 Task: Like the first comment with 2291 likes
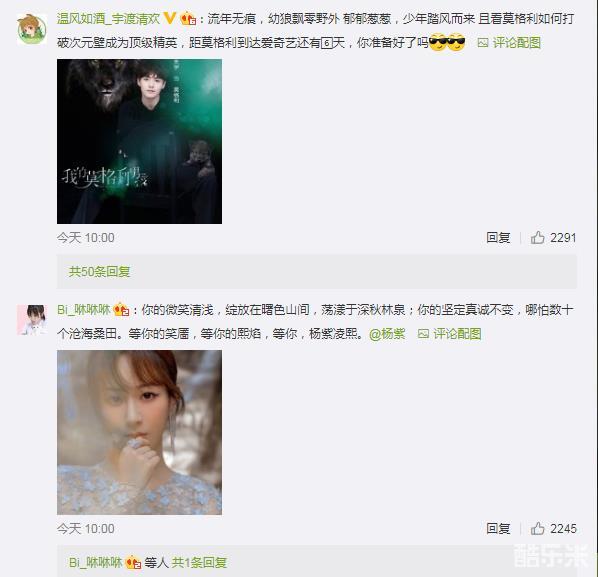tap(537, 238)
